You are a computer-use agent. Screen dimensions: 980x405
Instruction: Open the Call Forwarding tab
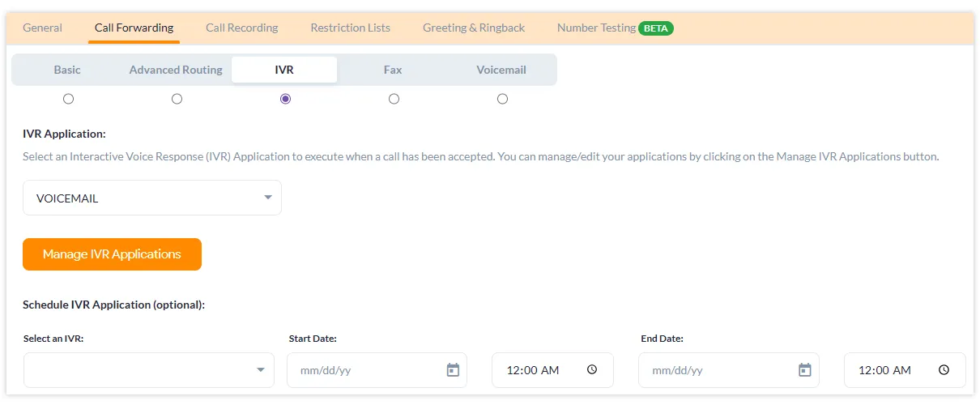coord(134,28)
